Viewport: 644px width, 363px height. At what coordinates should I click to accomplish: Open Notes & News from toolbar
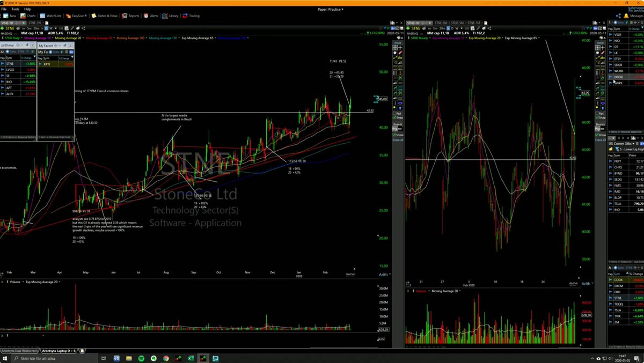click(105, 16)
